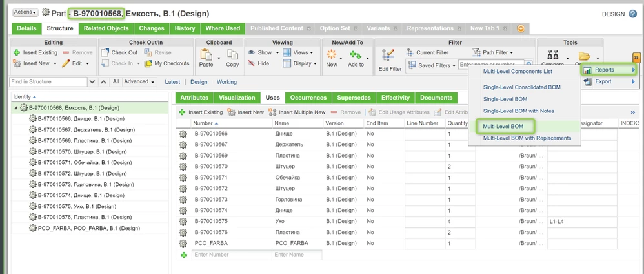
Task: Click the gear icon for the PCO_FARBA row
Action: [183, 243]
